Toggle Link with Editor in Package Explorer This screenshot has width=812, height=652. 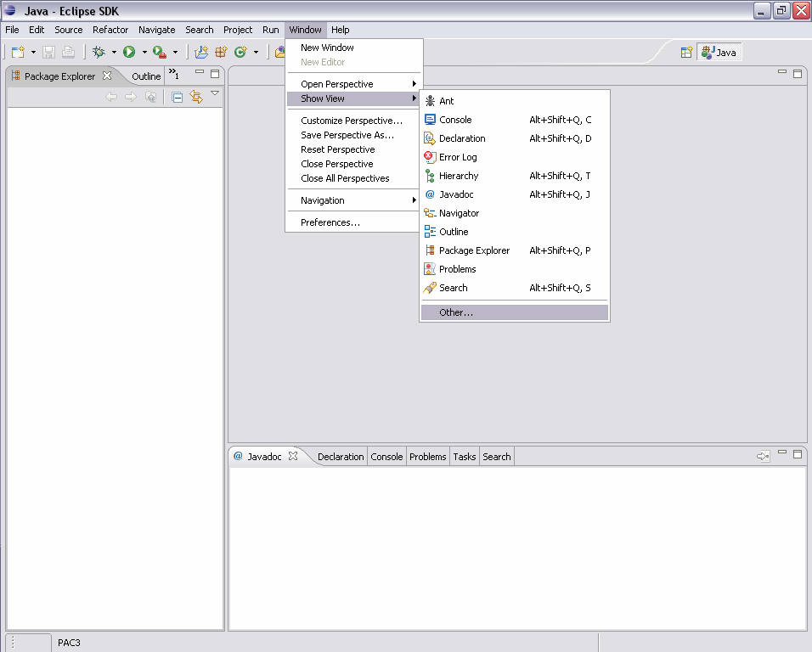click(x=196, y=97)
